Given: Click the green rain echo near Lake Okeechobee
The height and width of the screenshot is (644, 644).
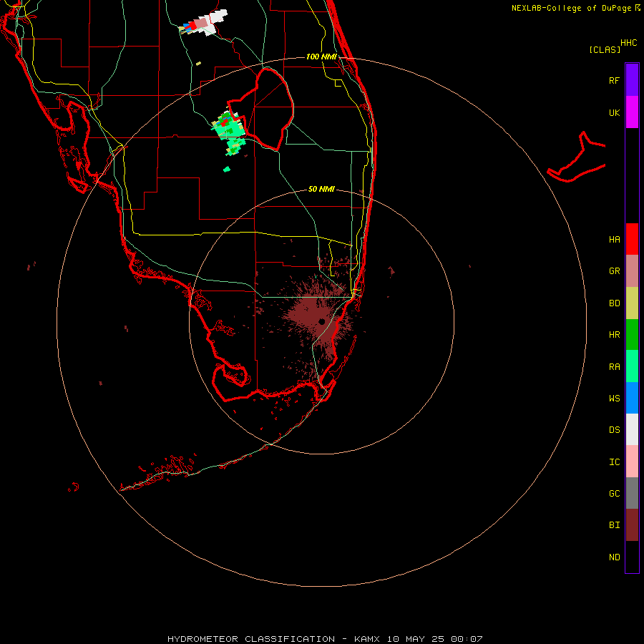Looking at the screenshot, I should (229, 132).
